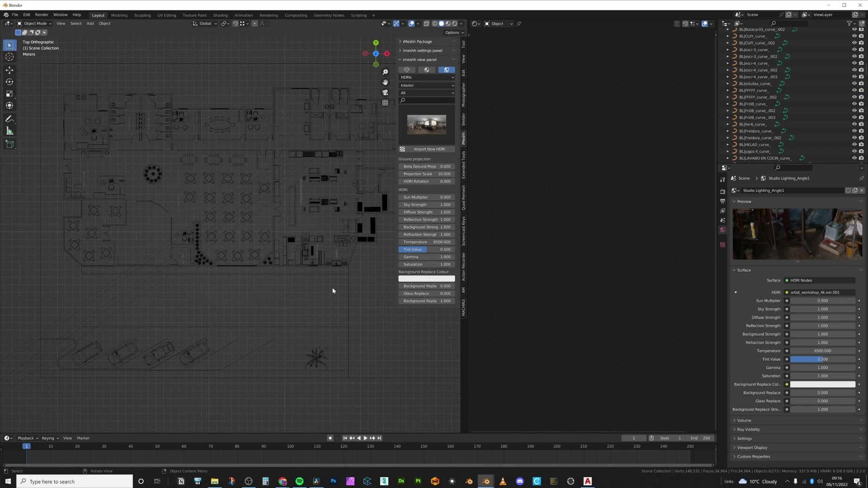Screen dimensions: 868x488
Task: Select the Measure tool
Action: tap(9, 131)
